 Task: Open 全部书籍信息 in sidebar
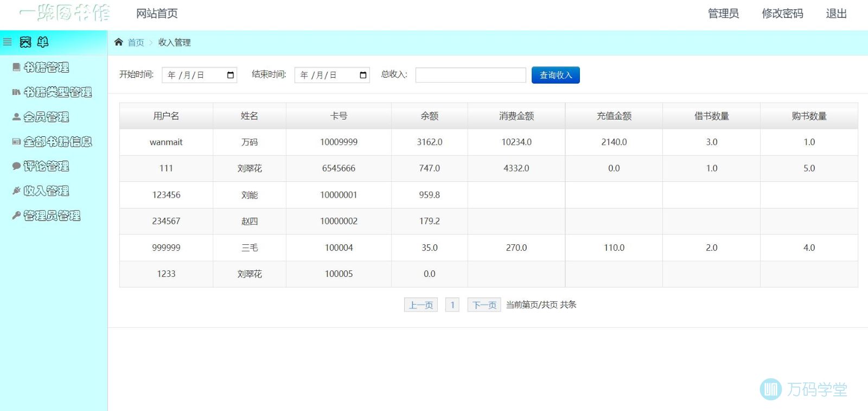coord(58,142)
